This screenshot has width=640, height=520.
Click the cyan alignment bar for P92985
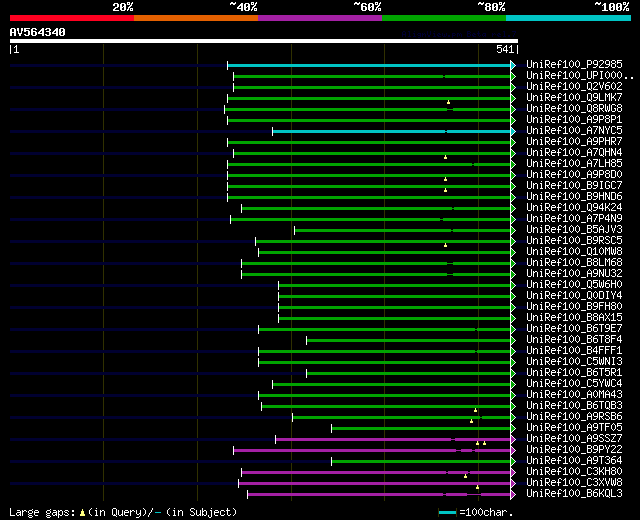pyautogui.click(x=369, y=65)
